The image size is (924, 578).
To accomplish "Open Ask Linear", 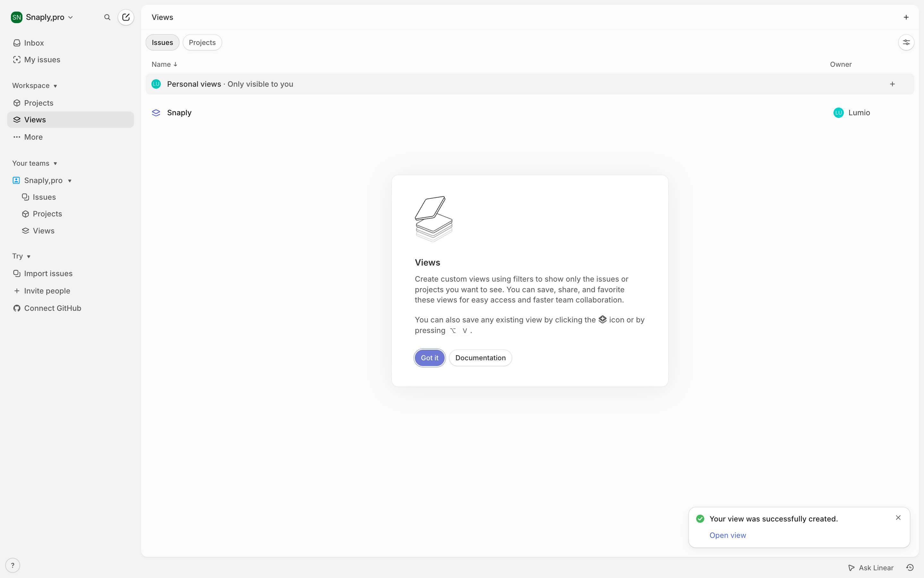I will [871, 568].
